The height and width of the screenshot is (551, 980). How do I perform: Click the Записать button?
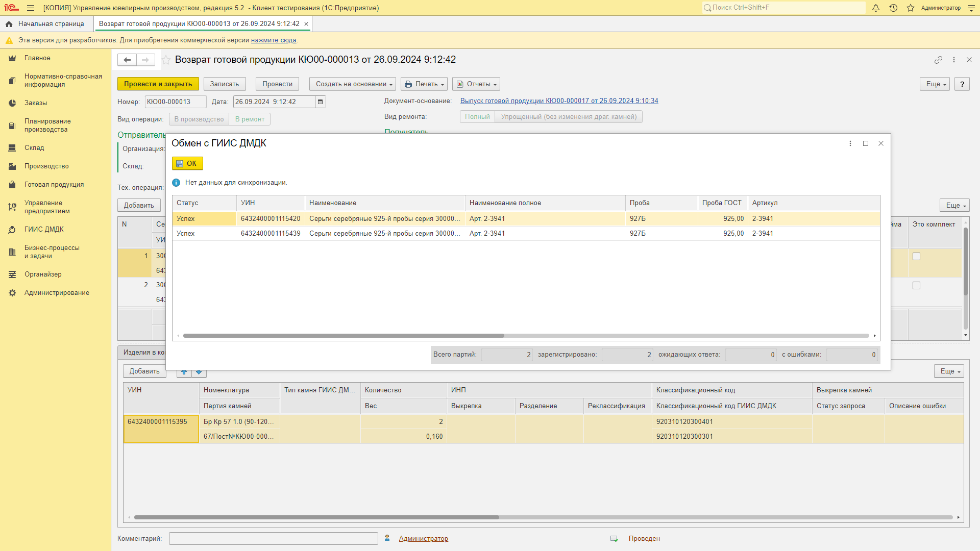point(225,84)
